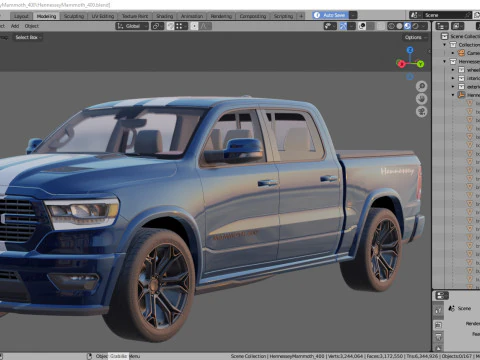Collapse the Hennessey empty object row

[x=453, y=95]
